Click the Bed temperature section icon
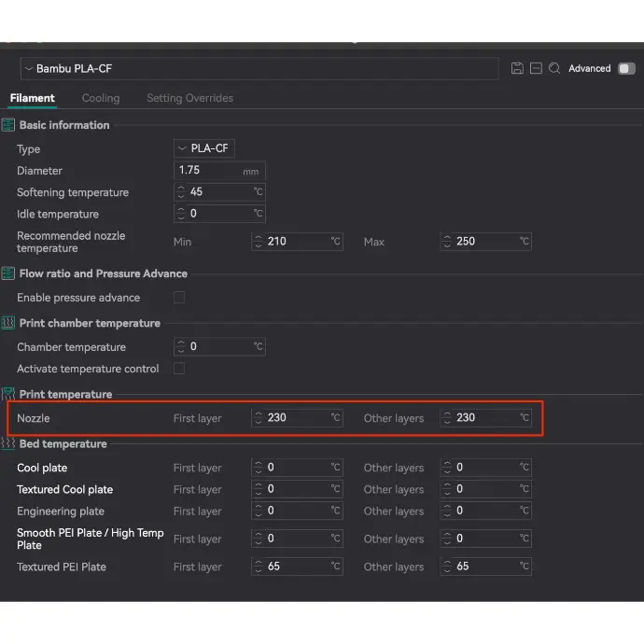644x644 pixels. (8, 443)
